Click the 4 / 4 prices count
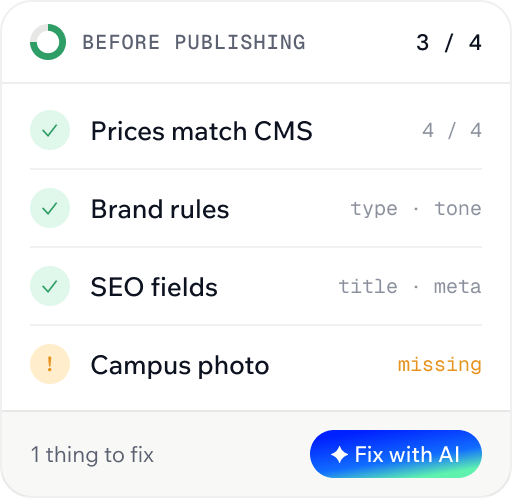 (452, 130)
